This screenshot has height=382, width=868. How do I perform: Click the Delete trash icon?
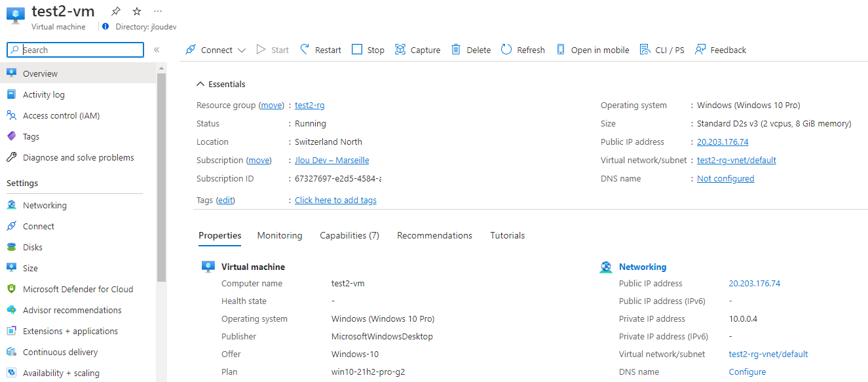[x=456, y=50]
